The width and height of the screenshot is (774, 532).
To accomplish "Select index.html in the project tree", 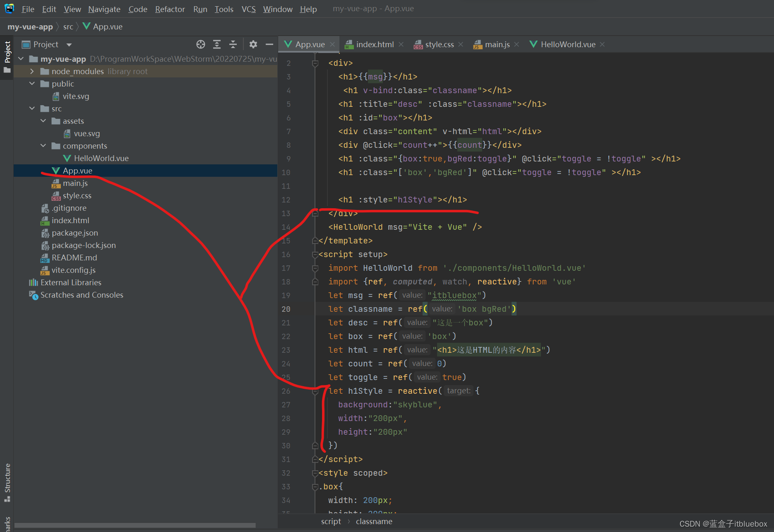I will click(x=70, y=220).
